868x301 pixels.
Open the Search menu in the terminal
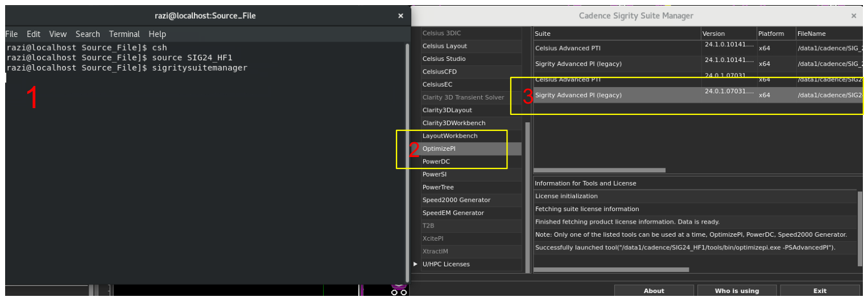tap(88, 34)
